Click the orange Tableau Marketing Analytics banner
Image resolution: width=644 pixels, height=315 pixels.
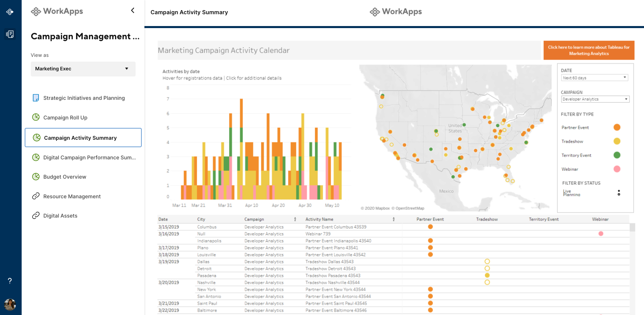pyautogui.click(x=589, y=50)
